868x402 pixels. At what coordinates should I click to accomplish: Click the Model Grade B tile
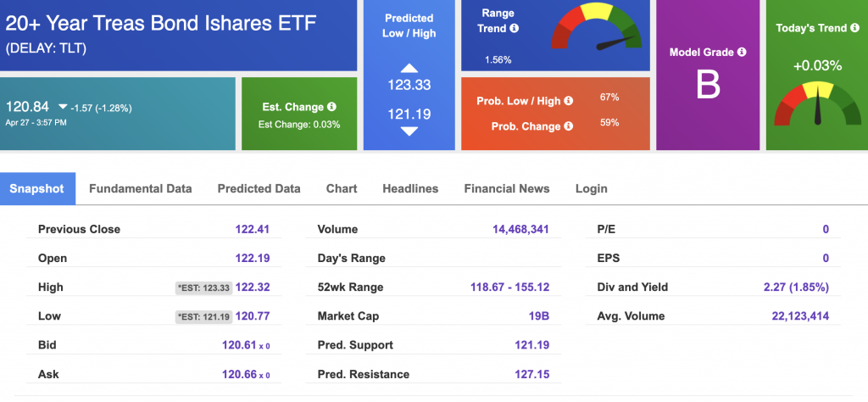pos(709,75)
